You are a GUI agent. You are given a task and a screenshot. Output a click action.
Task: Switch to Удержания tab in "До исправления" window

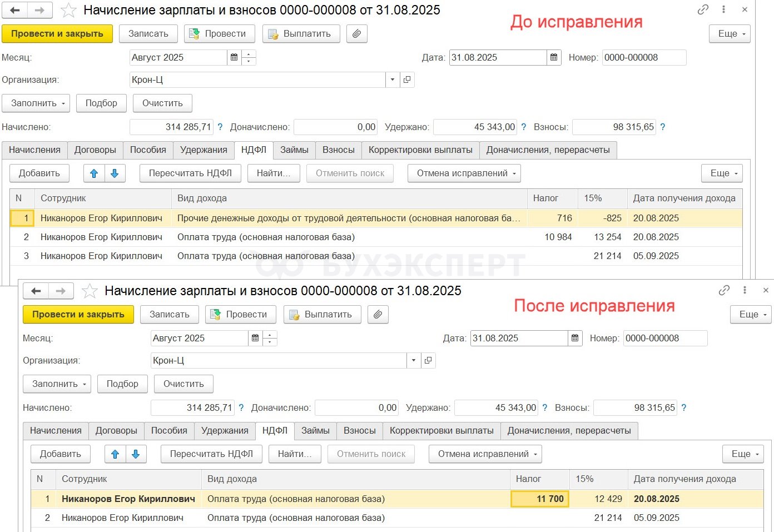(204, 150)
